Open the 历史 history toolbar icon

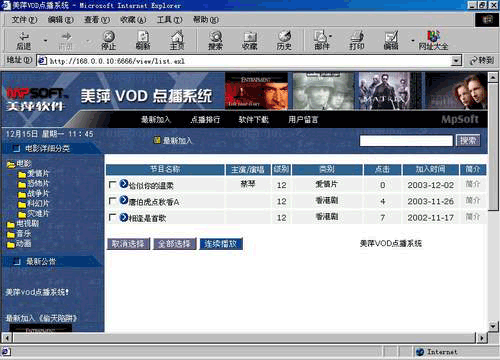[284, 36]
